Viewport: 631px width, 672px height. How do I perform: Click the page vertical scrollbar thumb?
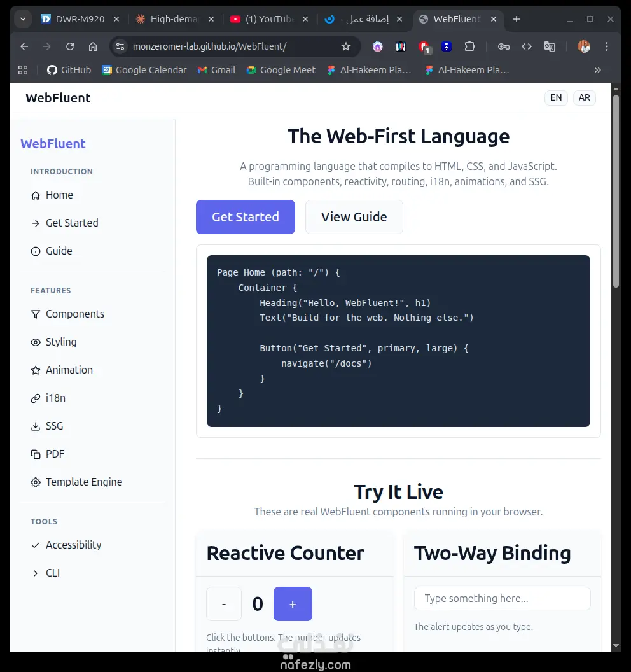click(x=616, y=191)
